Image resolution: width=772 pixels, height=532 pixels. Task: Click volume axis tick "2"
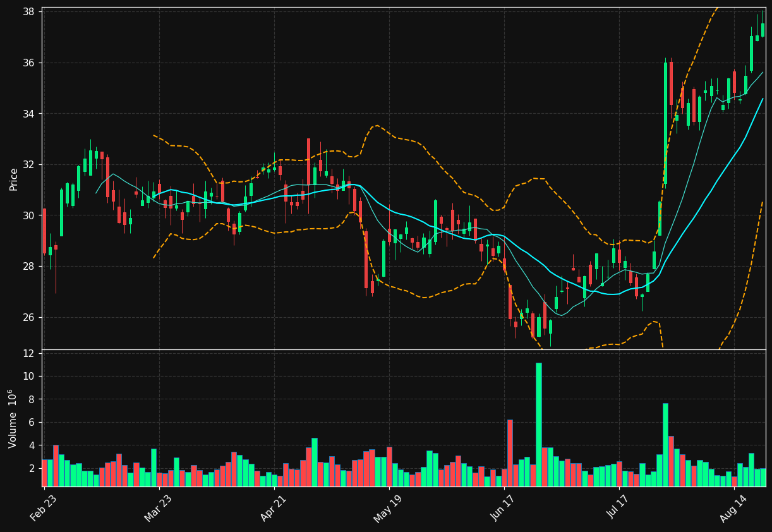point(32,469)
